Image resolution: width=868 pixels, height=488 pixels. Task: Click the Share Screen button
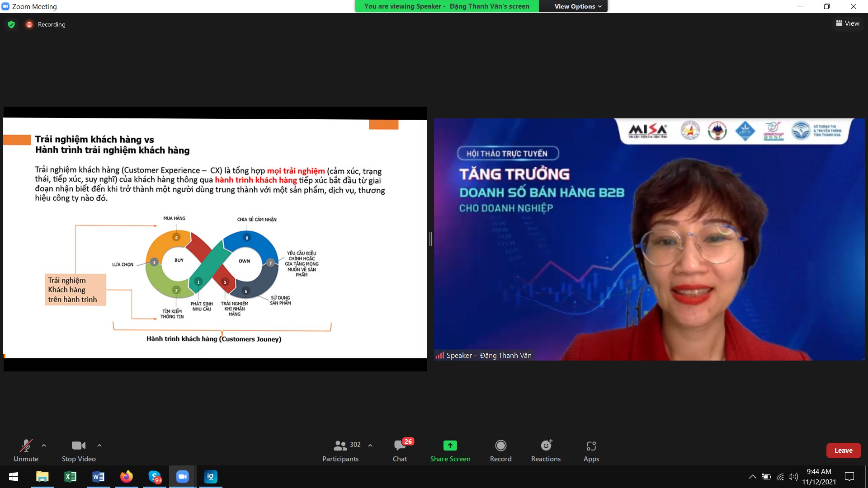[450, 450]
